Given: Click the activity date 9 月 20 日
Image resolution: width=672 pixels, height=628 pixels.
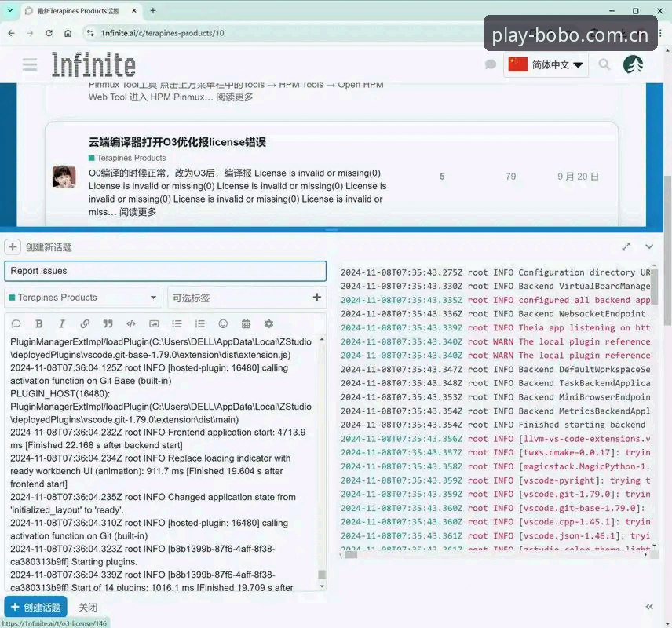Looking at the screenshot, I should pos(578,177).
